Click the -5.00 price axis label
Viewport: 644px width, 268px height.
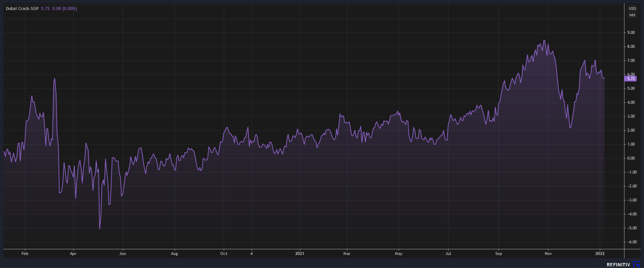tap(632, 228)
